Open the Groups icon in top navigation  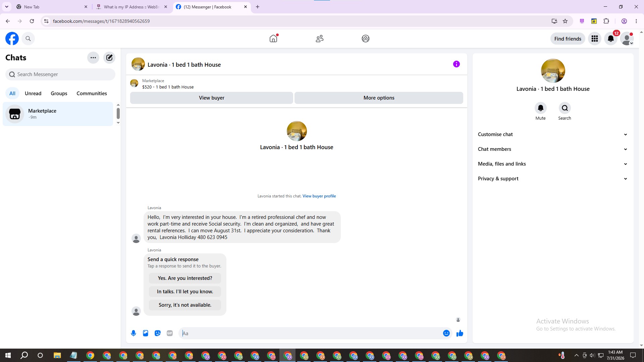click(366, 39)
